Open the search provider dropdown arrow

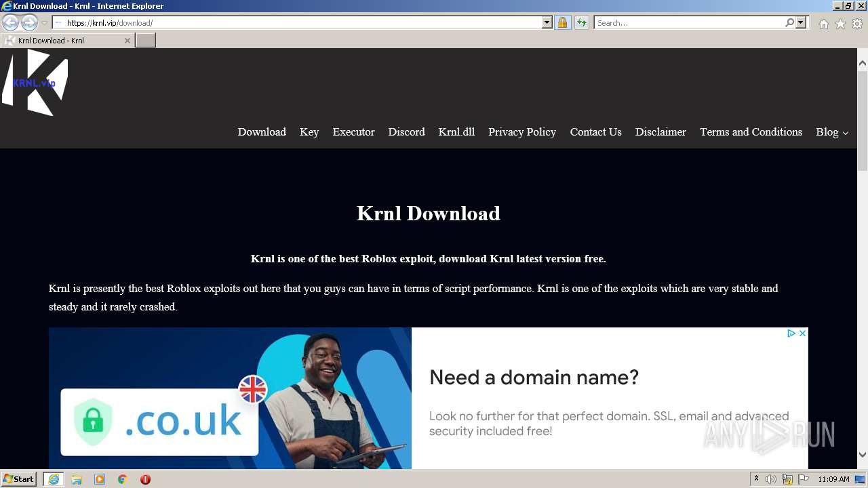click(801, 22)
